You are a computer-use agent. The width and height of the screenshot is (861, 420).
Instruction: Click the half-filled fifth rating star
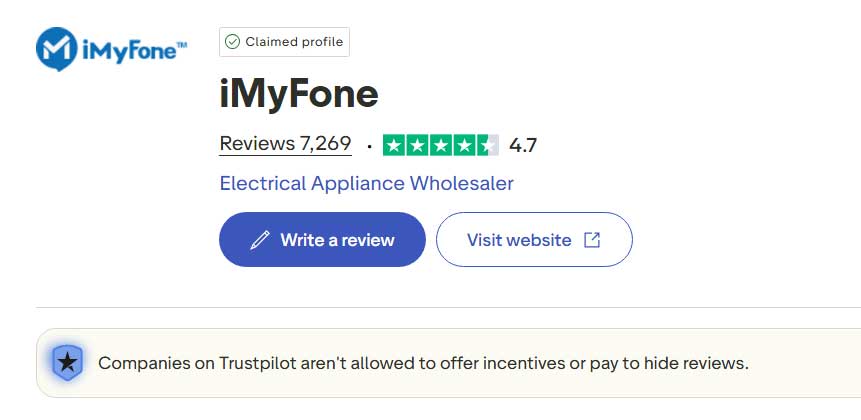[487, 145]
